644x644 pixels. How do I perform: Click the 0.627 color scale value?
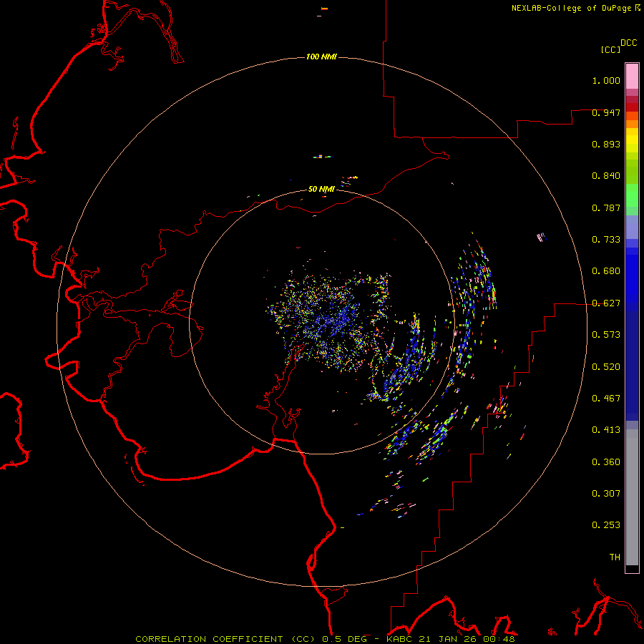point(606,303)
